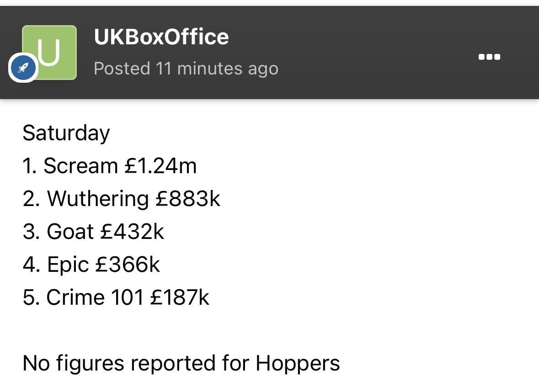Image resolution: width=539 pixels, height=392 pixels.
Task: Click the word "Scream" in the list
Action: 80,166
